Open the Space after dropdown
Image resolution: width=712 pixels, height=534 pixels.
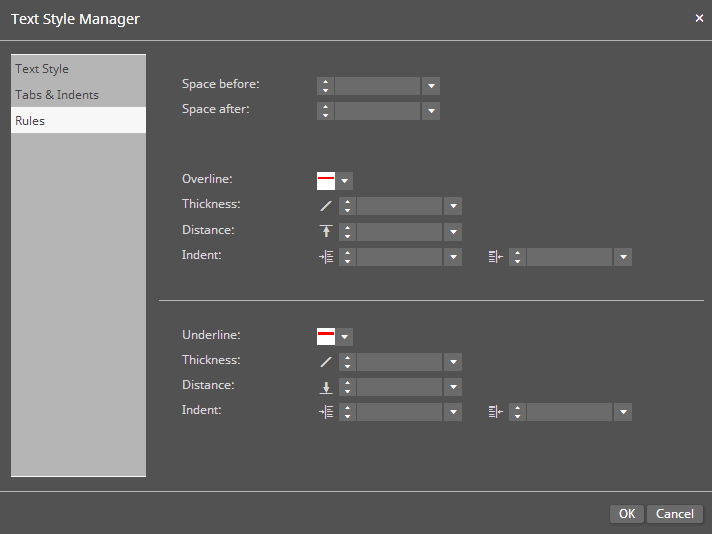pyautogui.click(x=431, y=111)
